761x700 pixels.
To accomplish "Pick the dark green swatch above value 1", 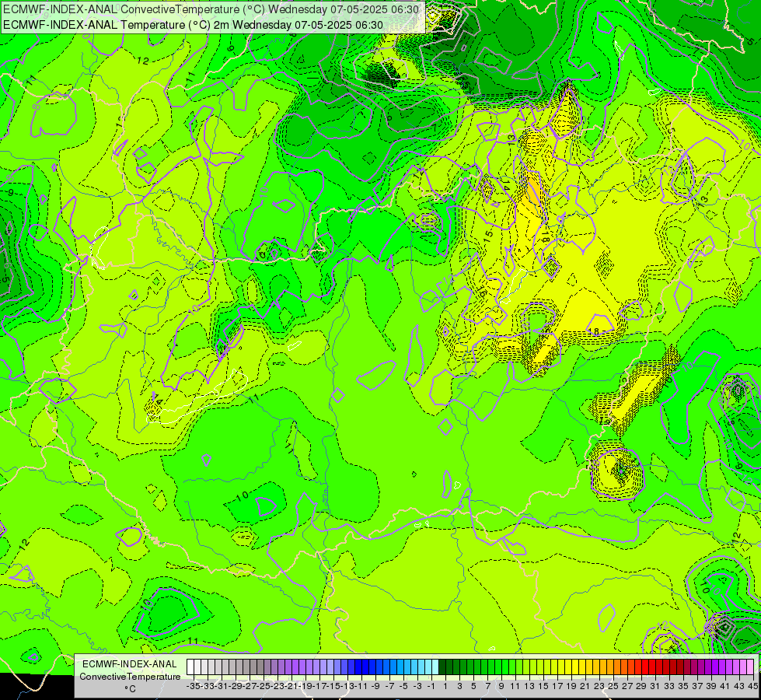I will click(x=442, y=667).
